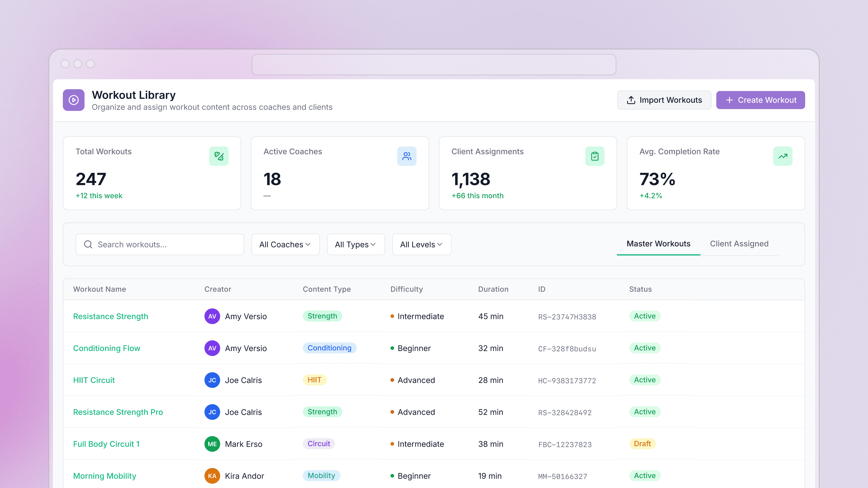Click the Import Workouts button
The height and width of the screenshot is (488, 868).
coord(664,100)
